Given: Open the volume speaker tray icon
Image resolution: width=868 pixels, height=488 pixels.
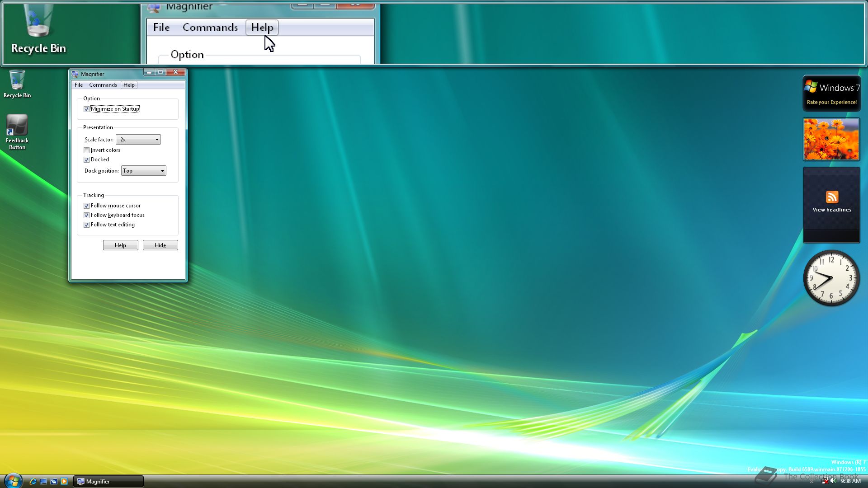Looking at the screenshot, I should [833, 481].
